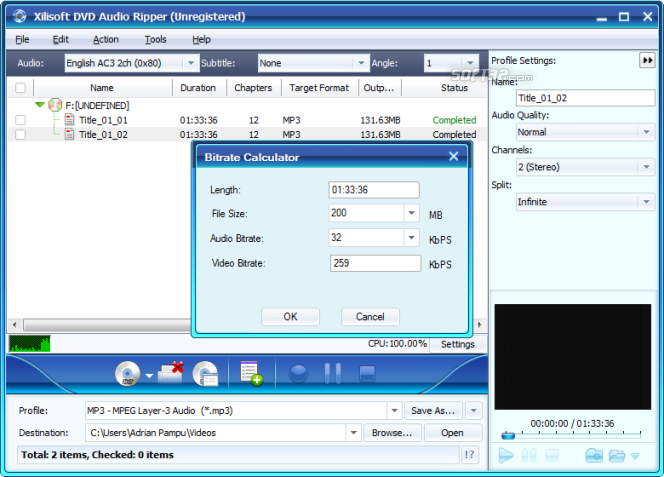Screen dimensions: 664x477
Task: Click the black preview video area
Action: pyautogui.click(x=573, y=357)
